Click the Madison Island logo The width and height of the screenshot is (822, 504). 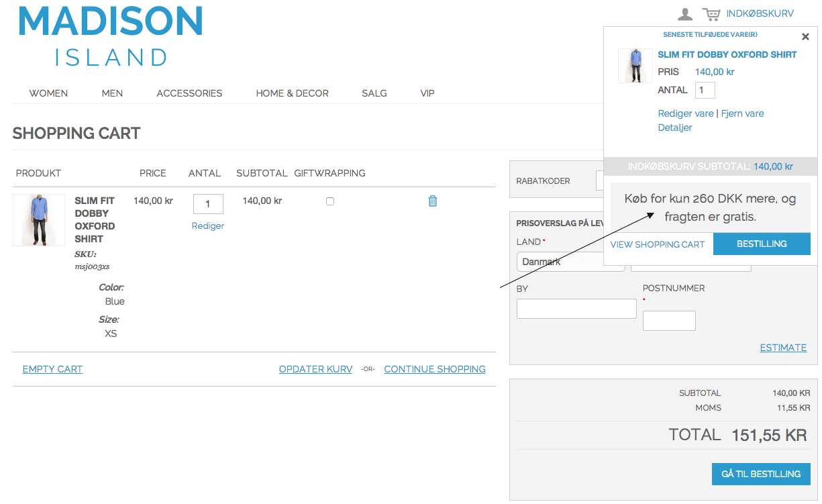(x=111, y=37)
